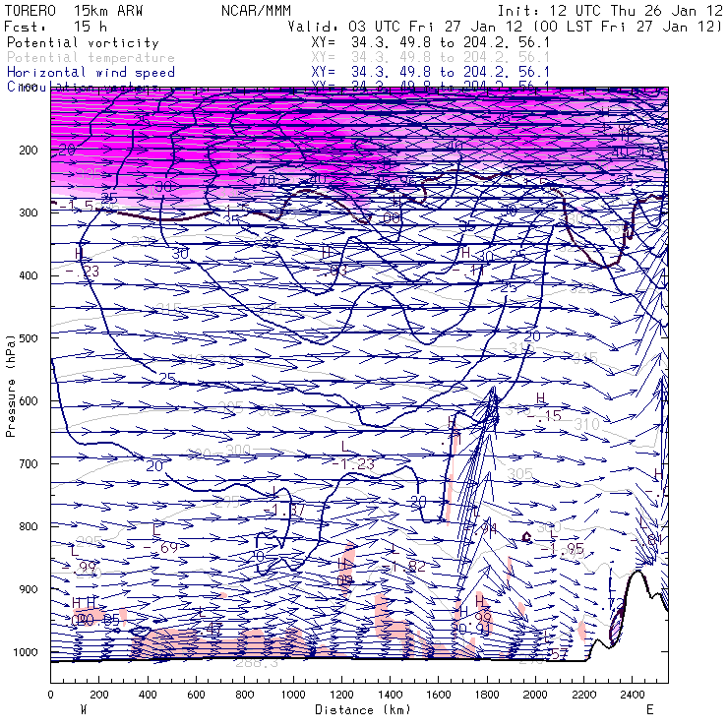This screenshot has width=728, height=728.
Task: Click the 800 tick on pressure axis
Action: click(x=29, y=526)
